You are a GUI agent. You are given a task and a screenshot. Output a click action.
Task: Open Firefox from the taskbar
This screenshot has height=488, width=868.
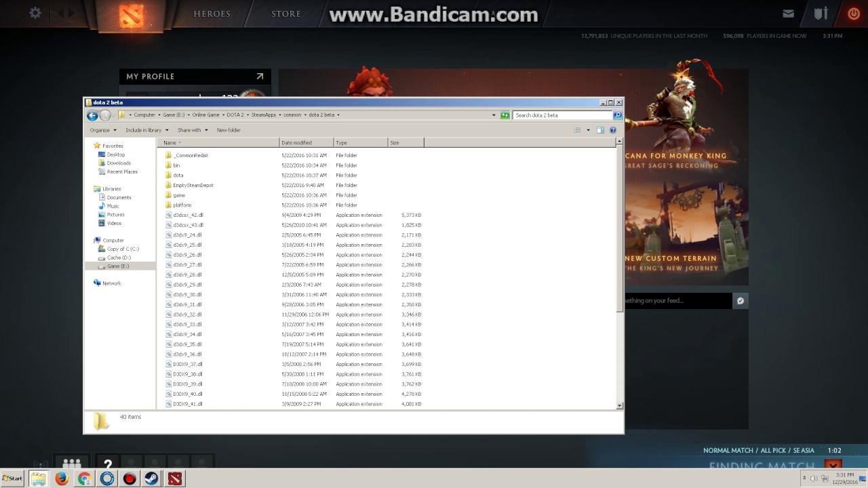click(x=62, y=479)
